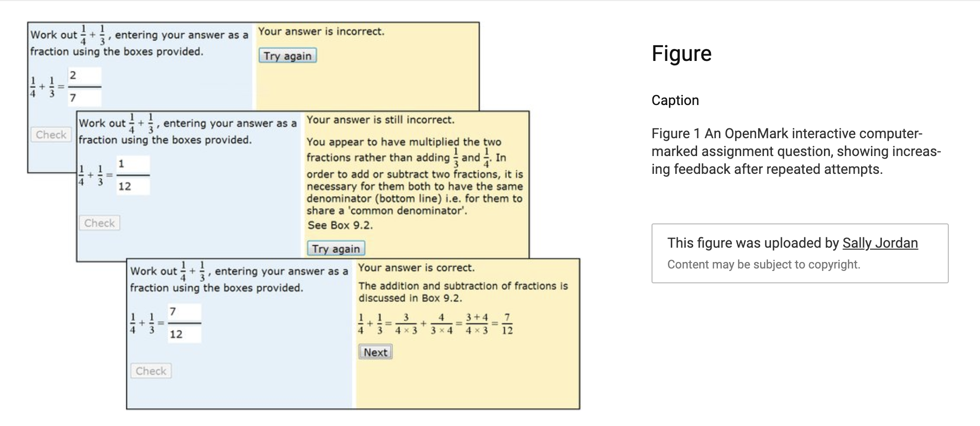Click the second "Try again" button
Viewport: 980px width, 426px height.
(336, 249)
